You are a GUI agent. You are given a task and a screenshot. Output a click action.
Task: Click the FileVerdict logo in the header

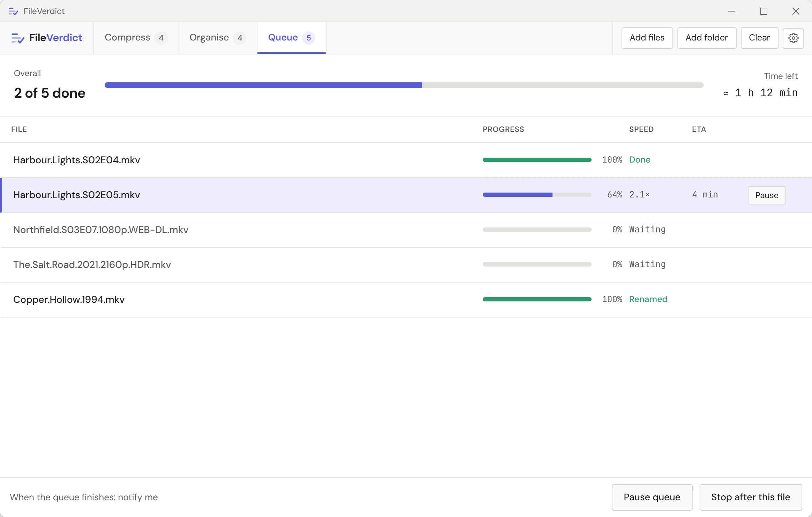pyautogui.click(x=47, y=38)
